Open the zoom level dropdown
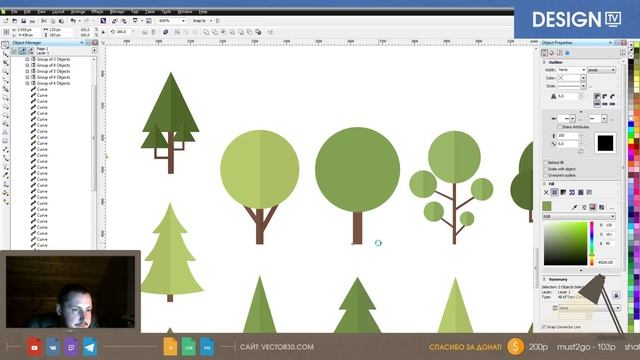 pos(183,21)
